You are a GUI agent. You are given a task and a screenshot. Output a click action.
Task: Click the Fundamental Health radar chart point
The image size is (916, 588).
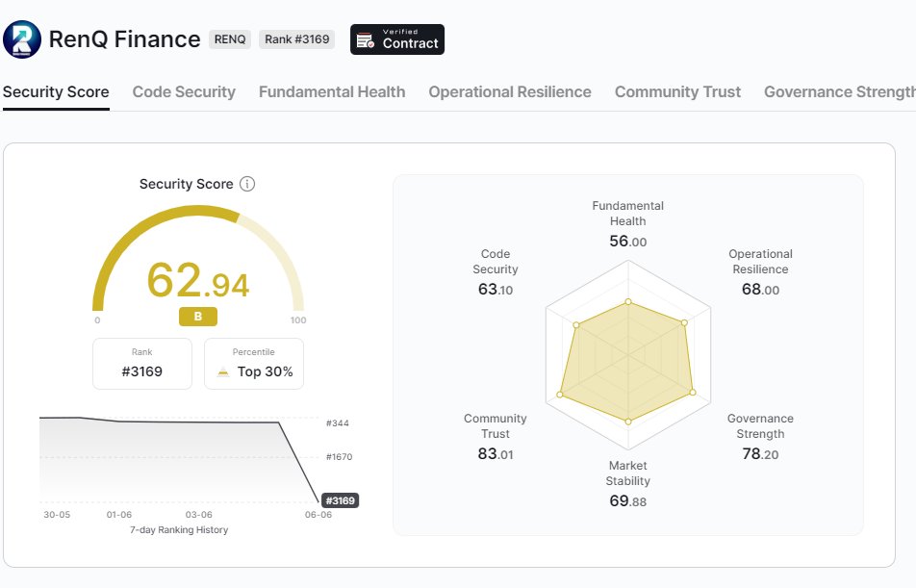628,302
